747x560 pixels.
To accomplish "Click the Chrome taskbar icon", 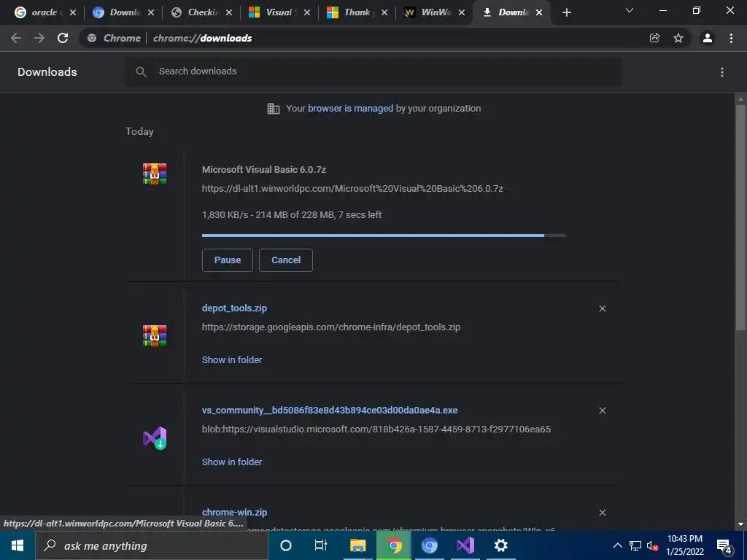I will point(394,545).
